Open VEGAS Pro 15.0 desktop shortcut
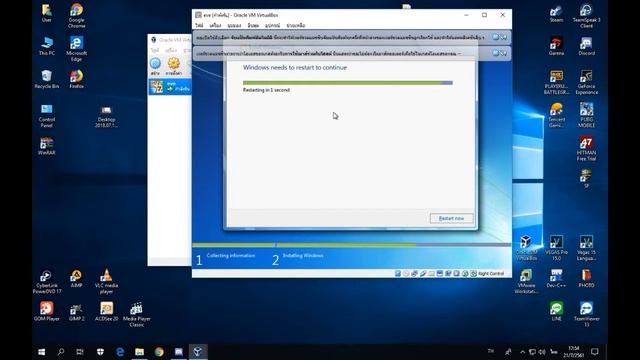 click(556, 248)
